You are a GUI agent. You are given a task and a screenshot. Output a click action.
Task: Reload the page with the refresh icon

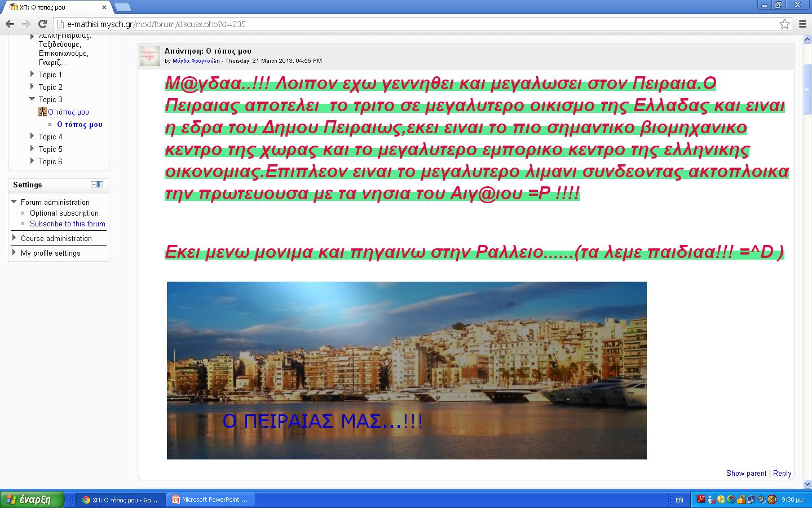[42, 24]
